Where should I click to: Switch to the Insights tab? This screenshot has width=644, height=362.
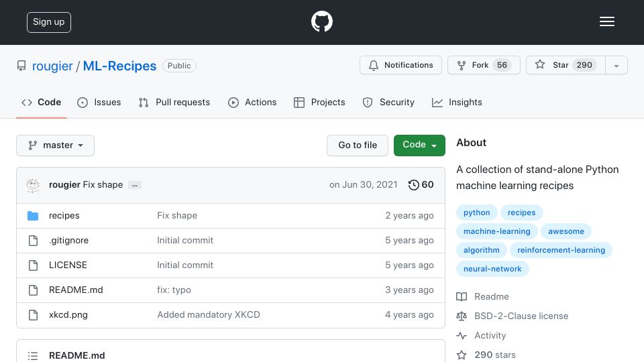[x=457, y=102]
